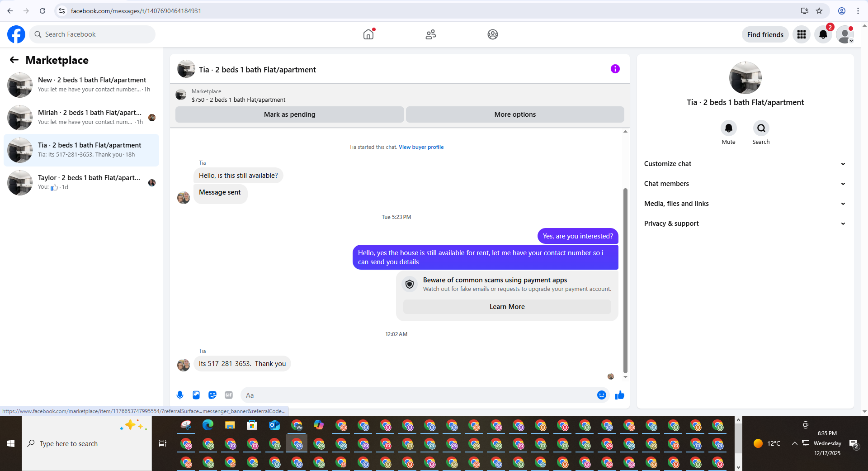Expand Chat members section
This screenshot has height=471, width=868.
click(745, 184)
